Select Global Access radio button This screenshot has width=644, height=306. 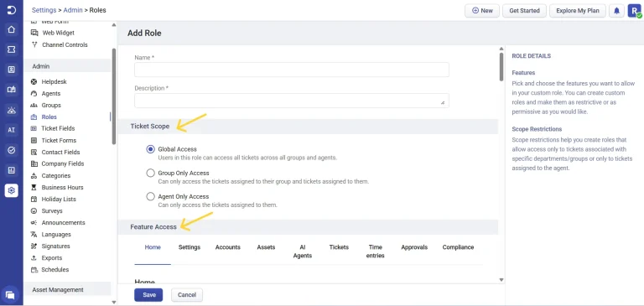[150, 149]
